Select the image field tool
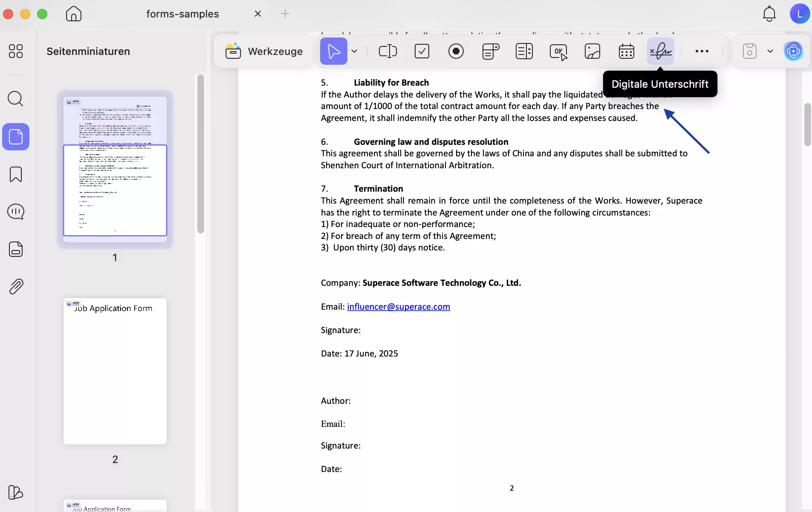The width and height of the screenshot is (812, 512). (593, 51)
